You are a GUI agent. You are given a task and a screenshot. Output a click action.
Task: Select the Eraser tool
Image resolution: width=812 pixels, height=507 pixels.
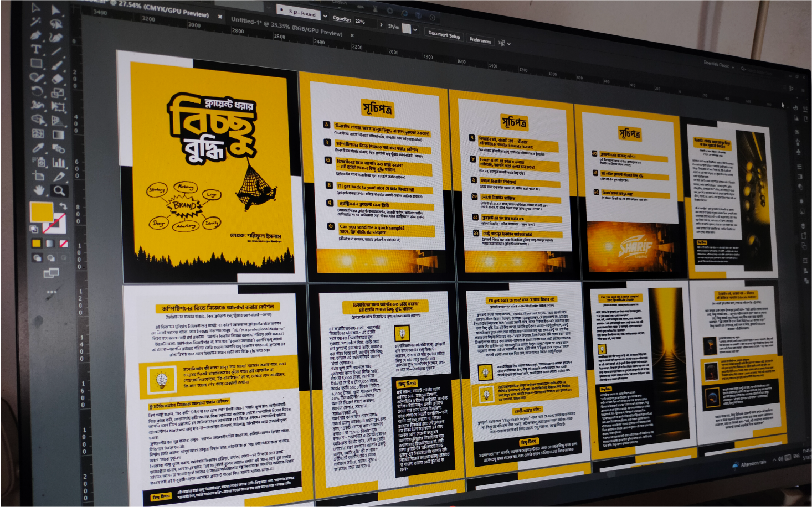(x=58, y=79)
